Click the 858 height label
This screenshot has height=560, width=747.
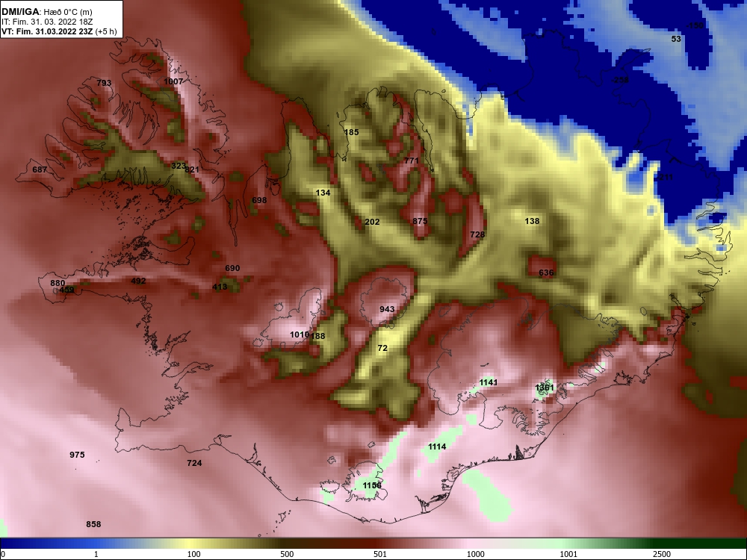(93, 524)
